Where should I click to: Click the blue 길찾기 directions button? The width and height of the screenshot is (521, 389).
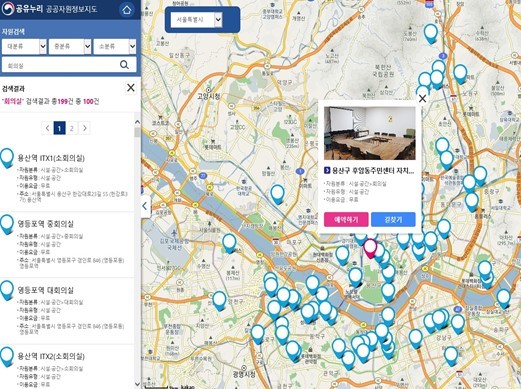(393, 219)
